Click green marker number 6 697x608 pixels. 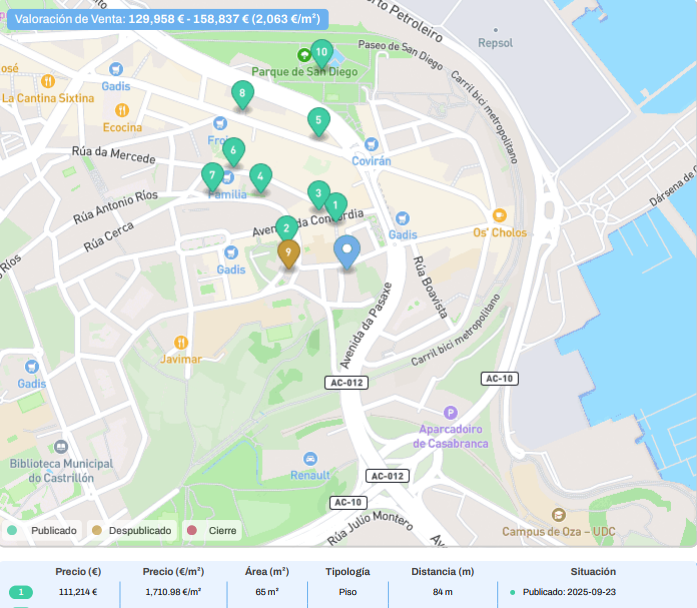[233, 151]
